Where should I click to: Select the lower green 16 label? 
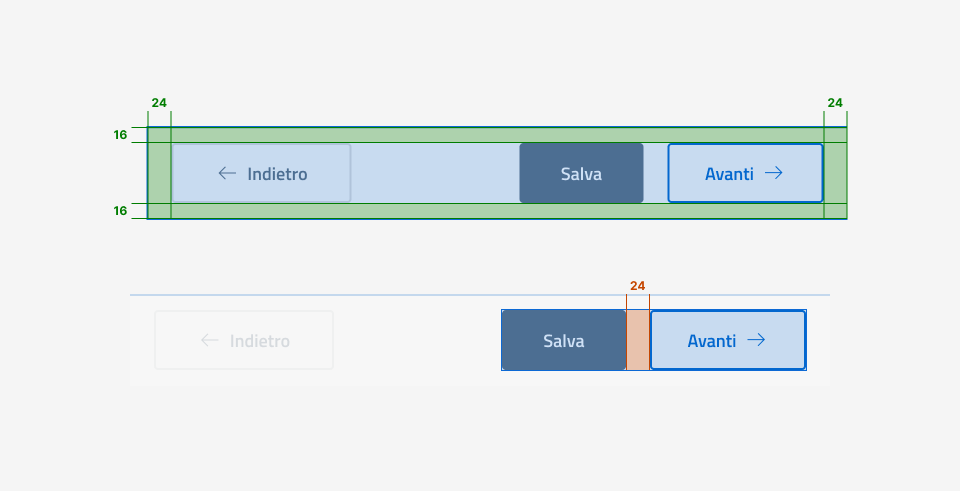click(120, 211)
